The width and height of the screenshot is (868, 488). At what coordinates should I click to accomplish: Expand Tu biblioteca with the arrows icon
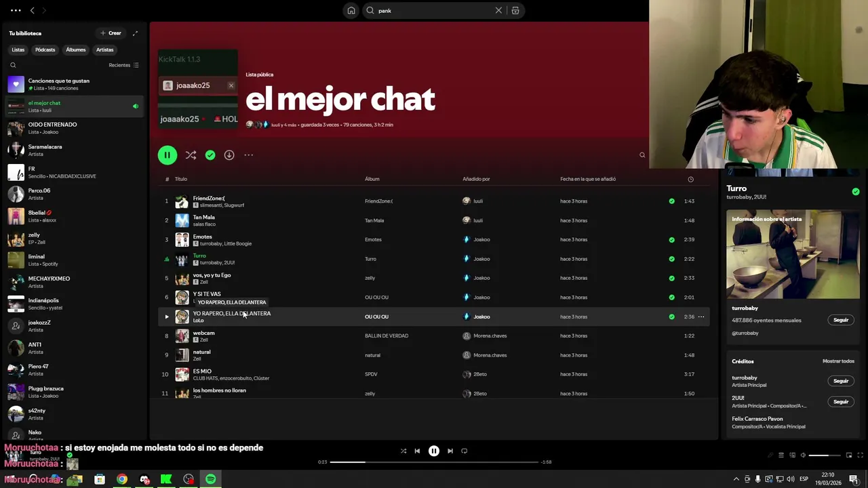coord(135,33)
